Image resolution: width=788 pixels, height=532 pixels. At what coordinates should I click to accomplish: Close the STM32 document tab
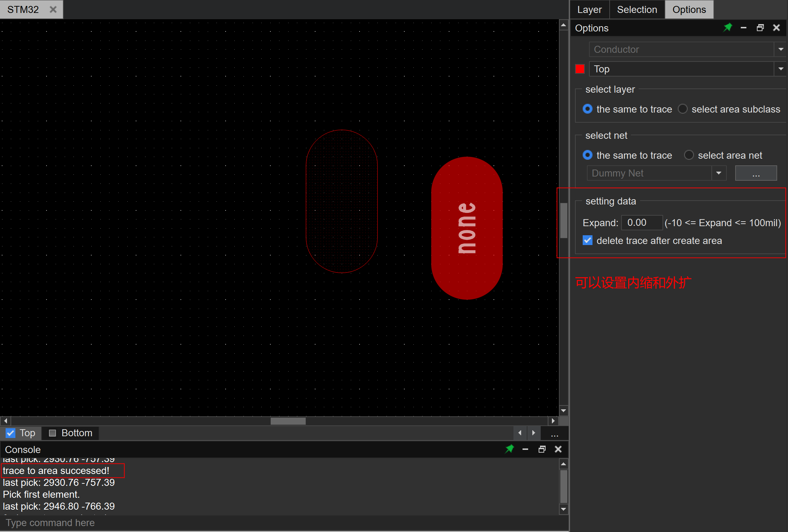[x=53, y=9]
